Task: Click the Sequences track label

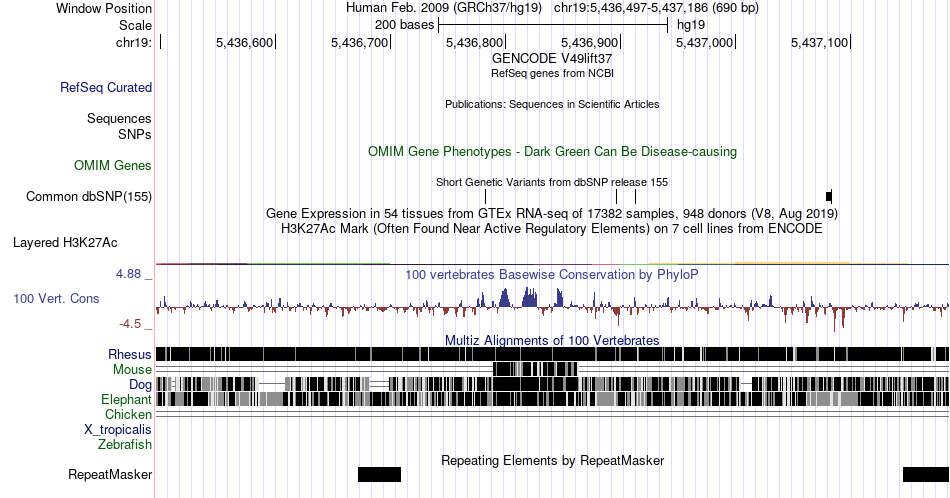Action: point(119,118)
